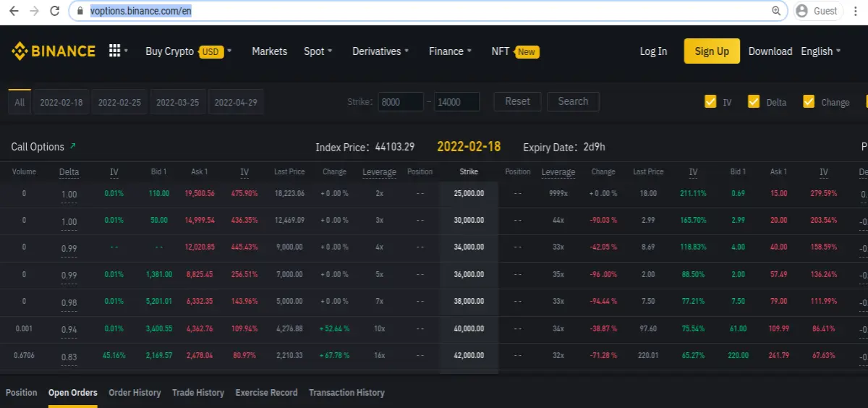Screen dimensions: 868x408
Task: Switch to the Open Orders tab
Action: click(72, 392)
